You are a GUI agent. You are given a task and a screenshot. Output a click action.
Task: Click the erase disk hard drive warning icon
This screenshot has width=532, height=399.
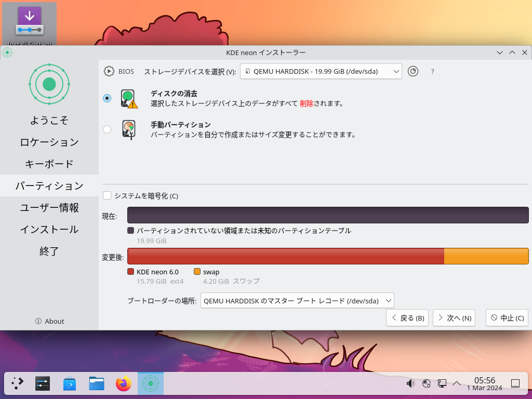click(129, 99)
